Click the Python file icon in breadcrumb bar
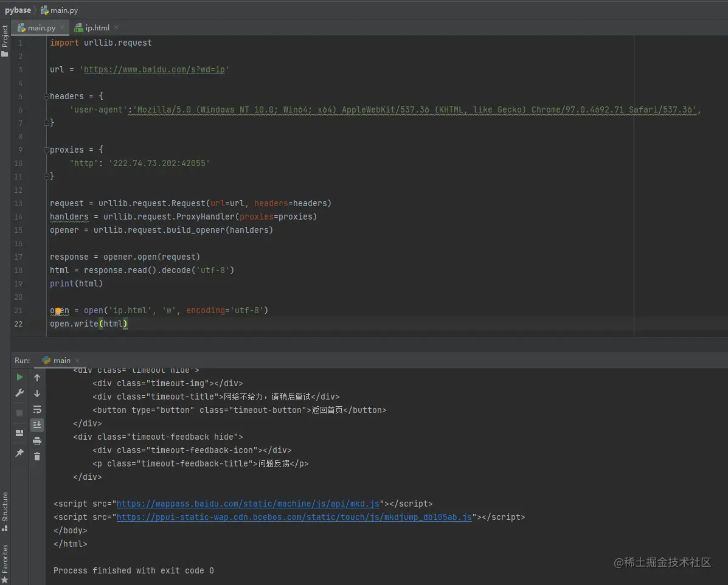 click(44, 10)
